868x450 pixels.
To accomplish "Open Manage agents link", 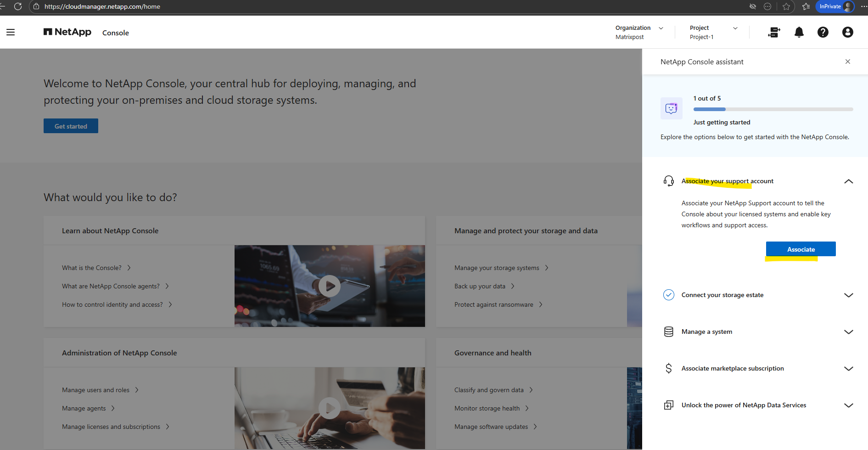I will tap(89, 408).
